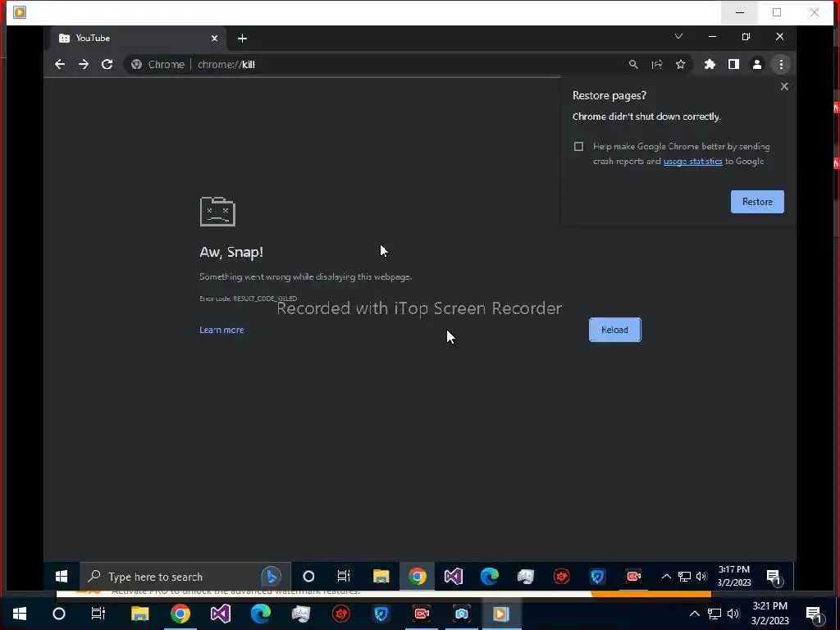Click the zoom magnifier icon in address bar
The width and height of the screenshot is (840, 630).
(x=633, y=64)
